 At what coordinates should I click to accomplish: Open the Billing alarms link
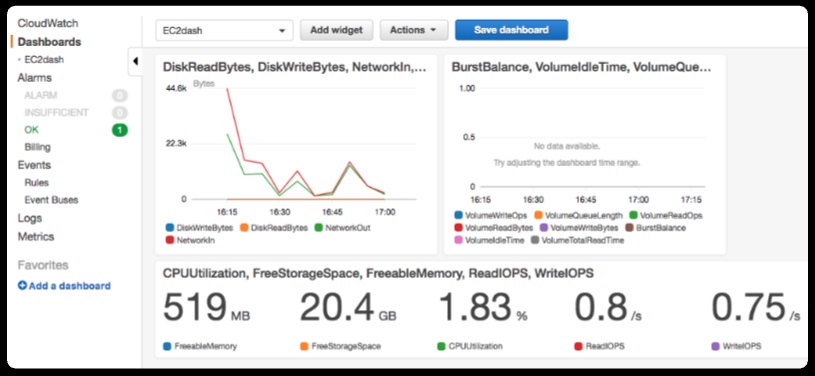37,147
